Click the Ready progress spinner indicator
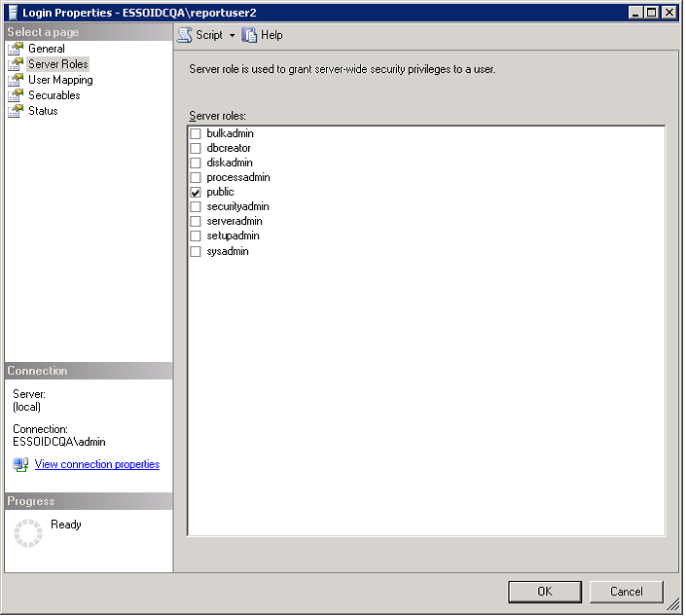 [28, 533]
